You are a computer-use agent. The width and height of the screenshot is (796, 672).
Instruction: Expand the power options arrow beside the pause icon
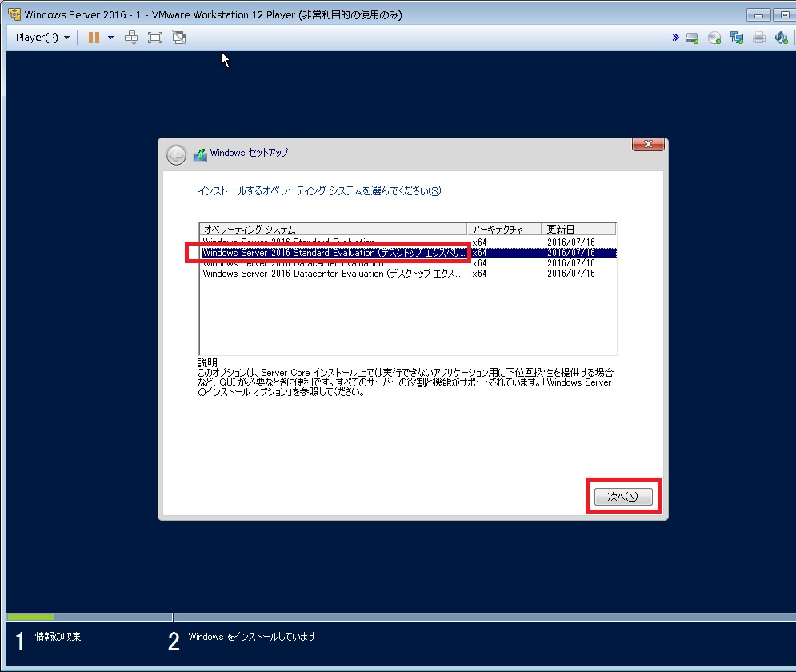pos(110,38)
